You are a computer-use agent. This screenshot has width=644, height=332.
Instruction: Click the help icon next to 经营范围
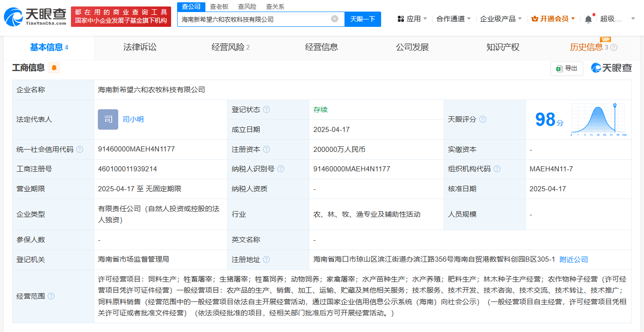click(51, 296)
